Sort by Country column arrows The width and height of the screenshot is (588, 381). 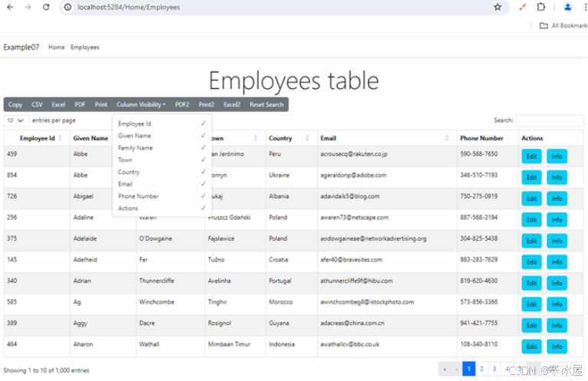[x=307, y=138]
